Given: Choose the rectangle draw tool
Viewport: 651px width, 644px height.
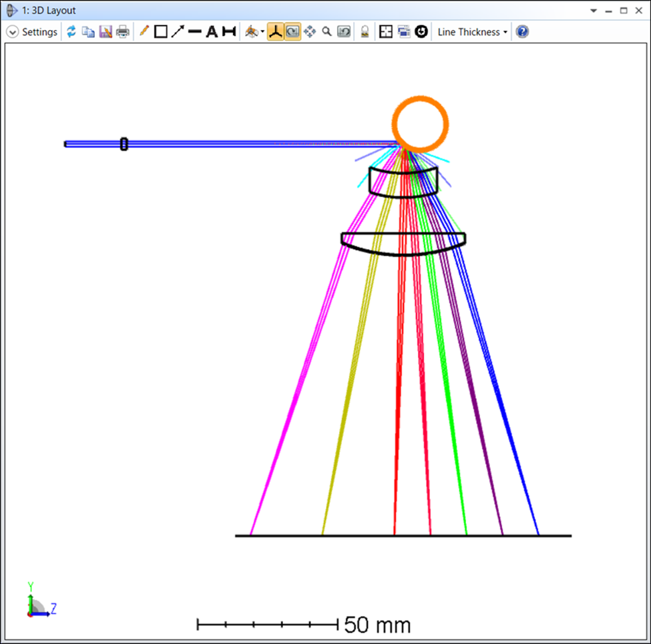Looking at the screenshot, I should (161, 31).
